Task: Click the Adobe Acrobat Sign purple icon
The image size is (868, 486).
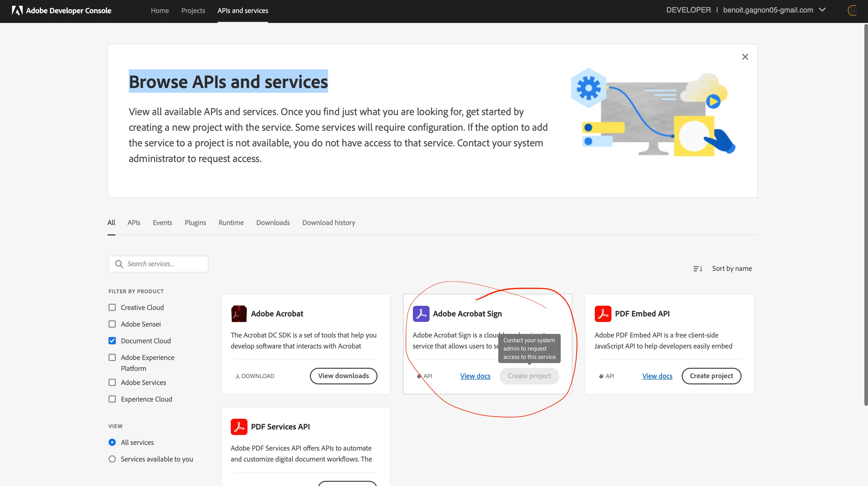Action: (x=421, y=314)
